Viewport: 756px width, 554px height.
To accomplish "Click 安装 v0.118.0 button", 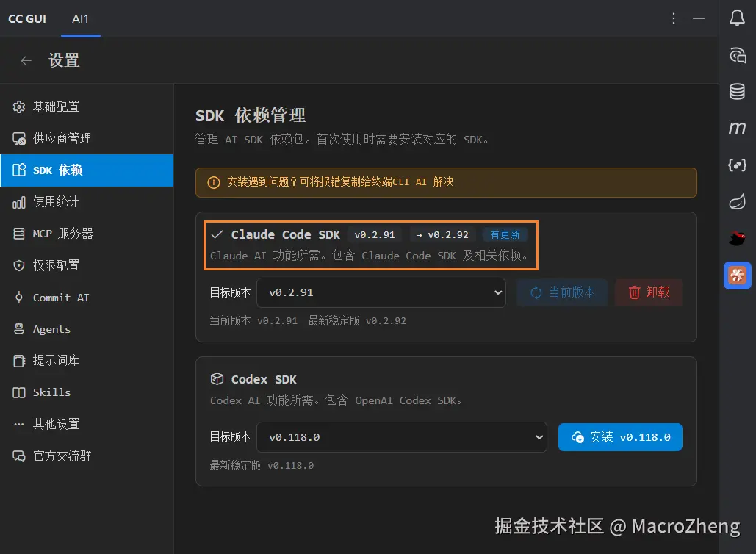I will [x=620, y=437].
